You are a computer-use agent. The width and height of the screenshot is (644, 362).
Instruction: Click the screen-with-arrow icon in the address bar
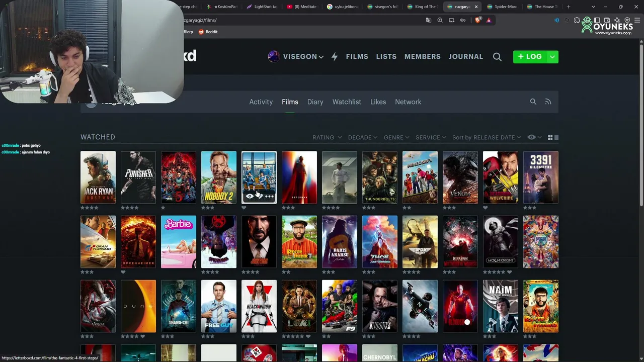451,20
